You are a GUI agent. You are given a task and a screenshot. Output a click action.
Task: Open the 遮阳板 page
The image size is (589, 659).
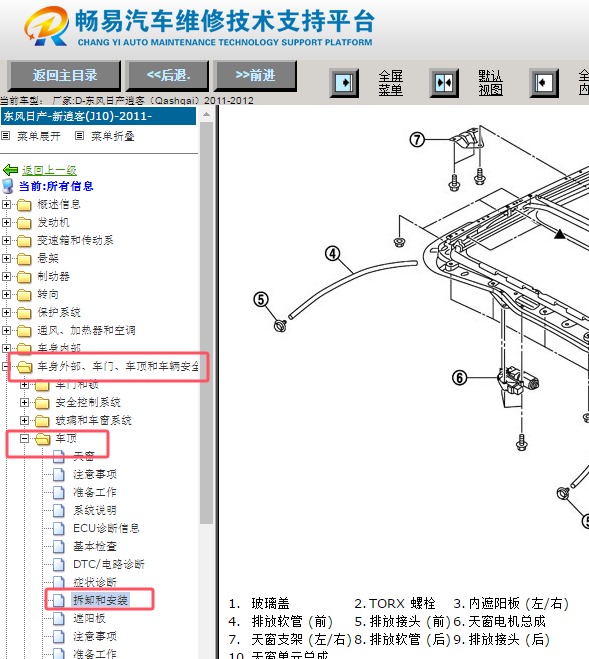click(x=89, y=618)
